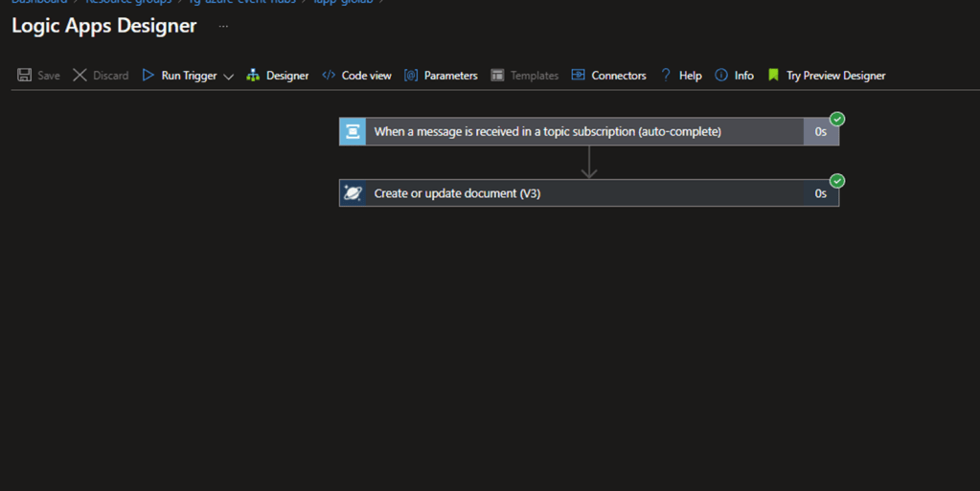Click the Service Bus trigger icon
The image size is (980, 491).
coord(353,132)
